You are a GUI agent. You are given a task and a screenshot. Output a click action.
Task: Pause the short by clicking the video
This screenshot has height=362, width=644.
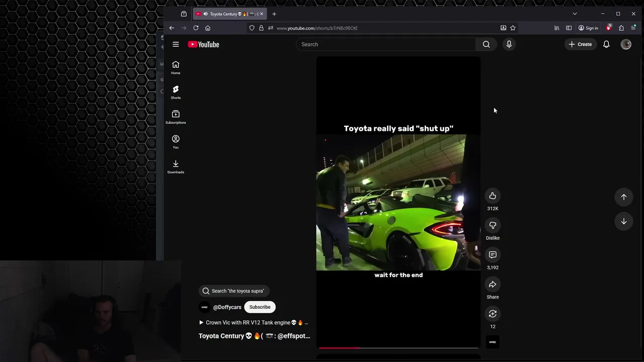click(x=398, y=202)
